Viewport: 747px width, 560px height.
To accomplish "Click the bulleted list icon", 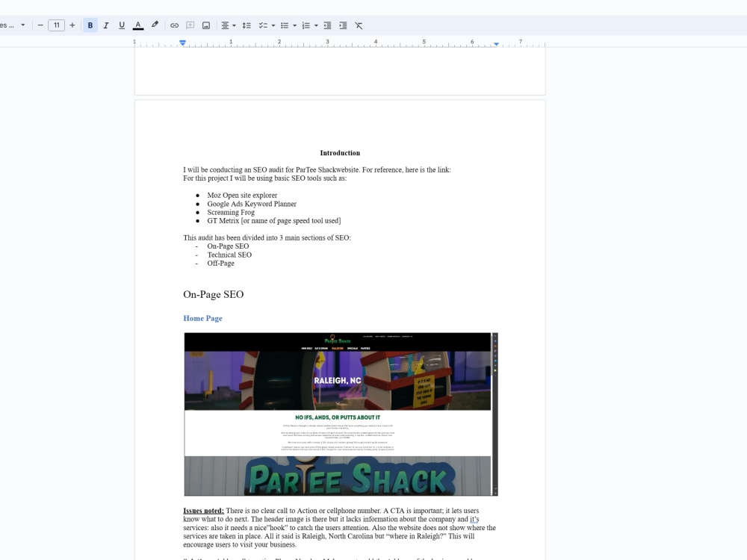I will point(285,25).
